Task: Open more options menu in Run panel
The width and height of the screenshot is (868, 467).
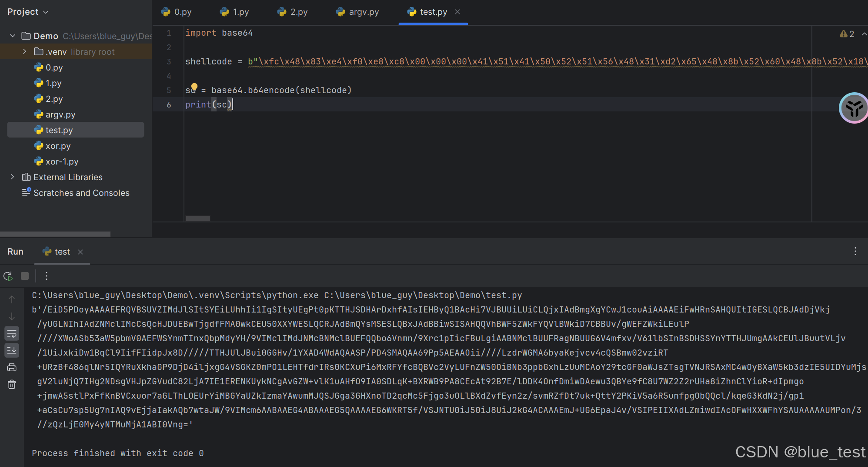Action: pyautogui.click(x=855, y=252)
